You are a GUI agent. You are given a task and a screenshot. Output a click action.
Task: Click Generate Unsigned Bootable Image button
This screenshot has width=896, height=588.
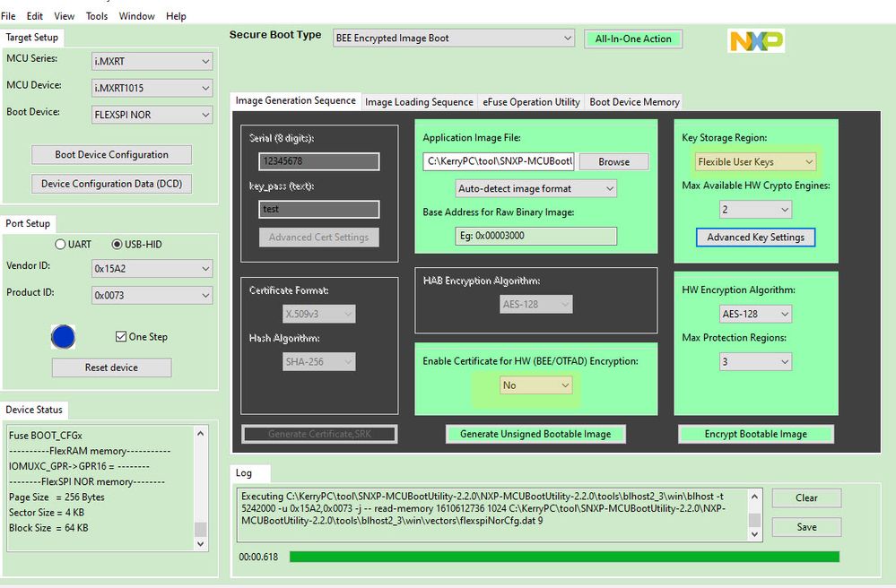[535, 434]
